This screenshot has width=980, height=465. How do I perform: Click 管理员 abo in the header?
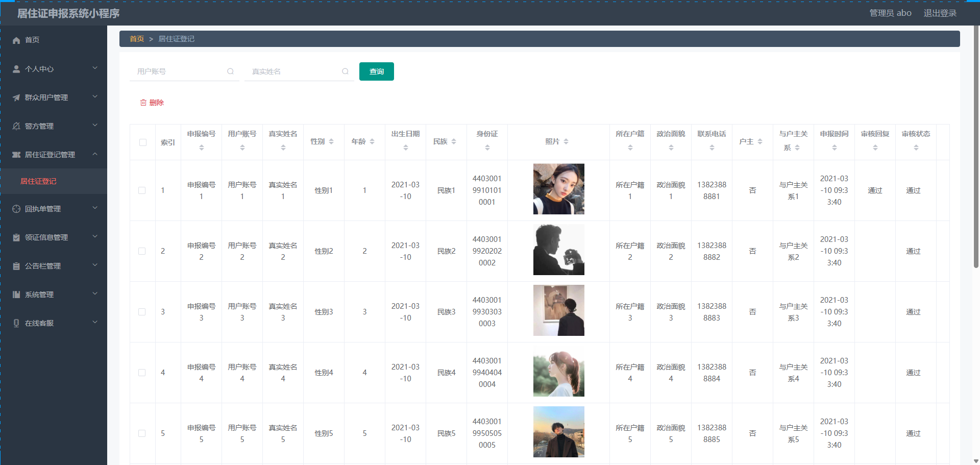click(x=891, y=13)
